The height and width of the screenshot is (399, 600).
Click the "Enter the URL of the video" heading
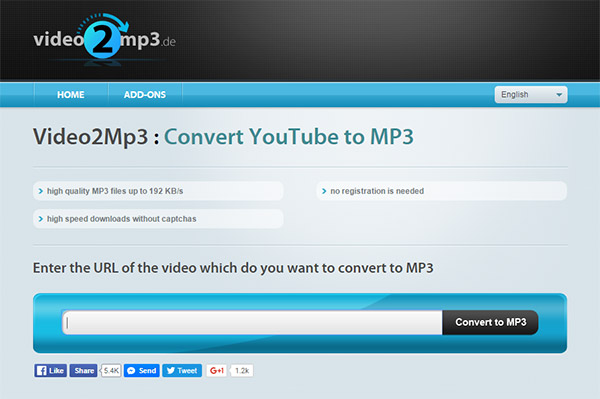tap(233, 268)
